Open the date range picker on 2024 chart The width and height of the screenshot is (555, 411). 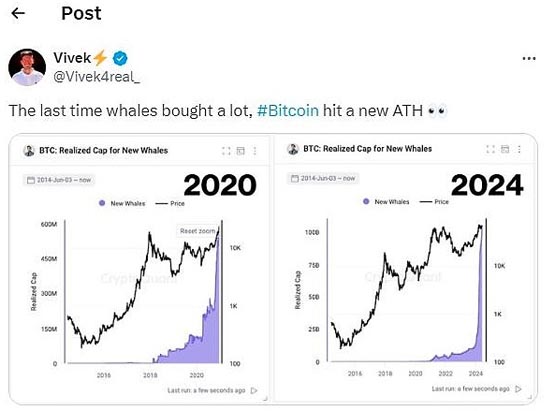coord(323,178)
